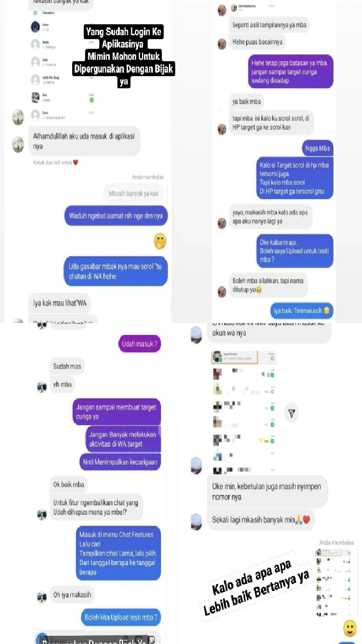Click the avatar beside "Oh iya makasih"

click(42, 596)
